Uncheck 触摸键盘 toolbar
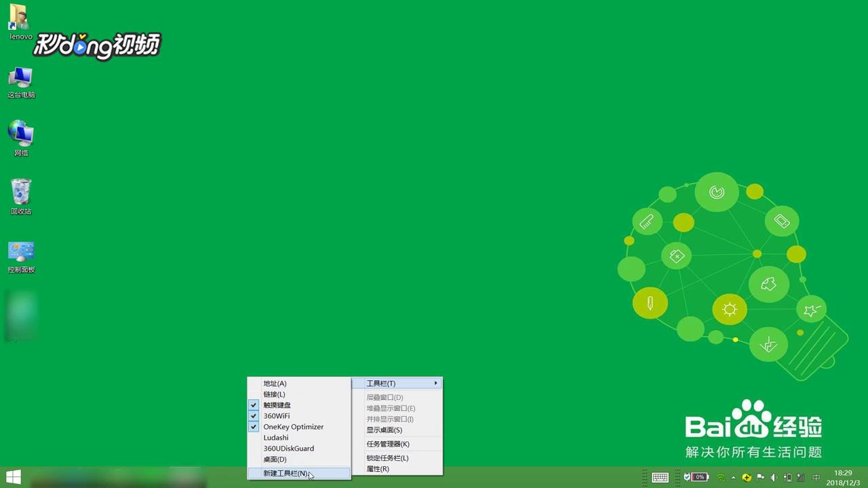 [299, 405]
